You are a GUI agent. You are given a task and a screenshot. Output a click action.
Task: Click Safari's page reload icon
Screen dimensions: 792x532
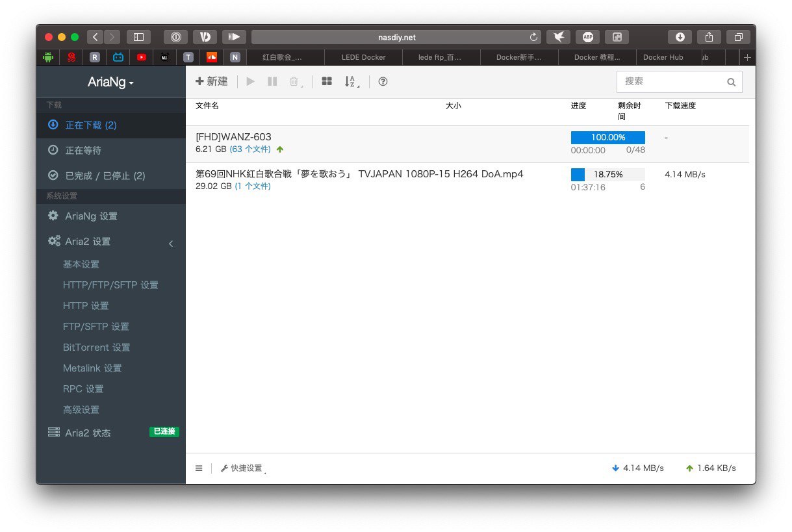(534, 38)
